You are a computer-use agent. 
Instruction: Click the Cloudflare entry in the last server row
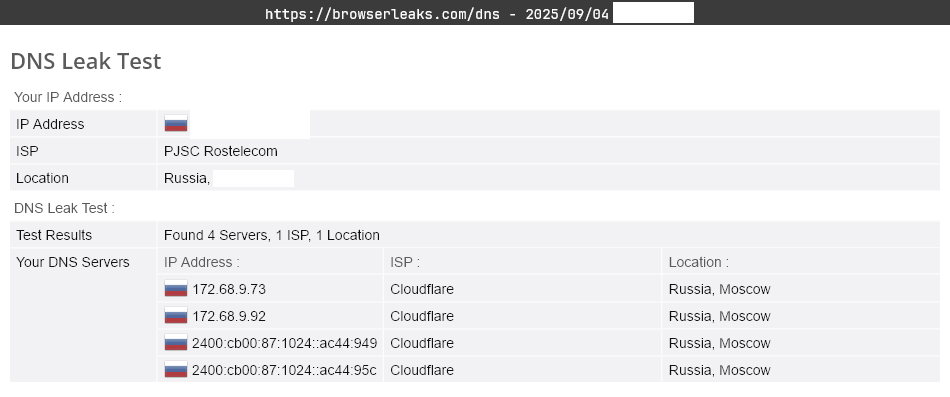[422, 370]
